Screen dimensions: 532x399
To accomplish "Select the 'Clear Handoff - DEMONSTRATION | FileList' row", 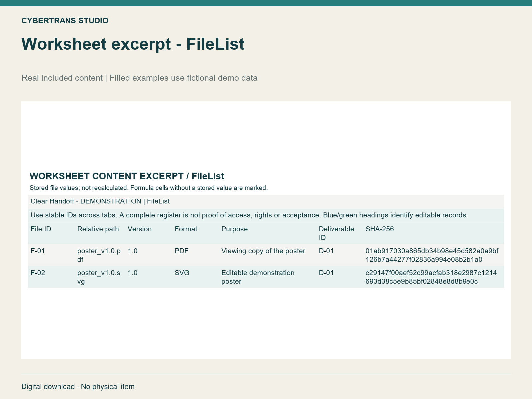I will [x=266, y=201].
